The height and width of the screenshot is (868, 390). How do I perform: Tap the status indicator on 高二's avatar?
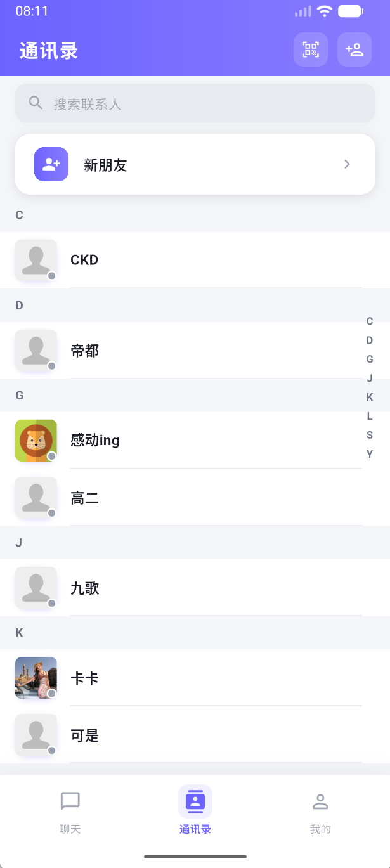[x=51, y=514]
